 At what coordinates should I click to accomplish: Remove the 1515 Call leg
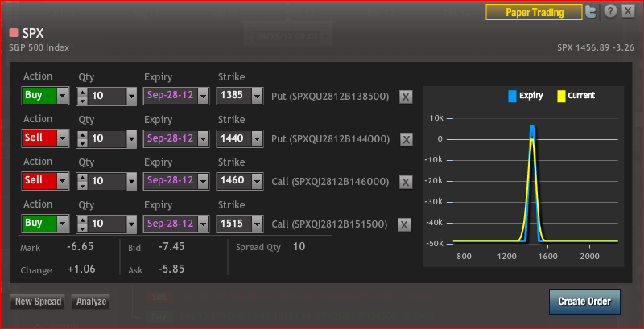pyautogui.click(x=404, y=224)
